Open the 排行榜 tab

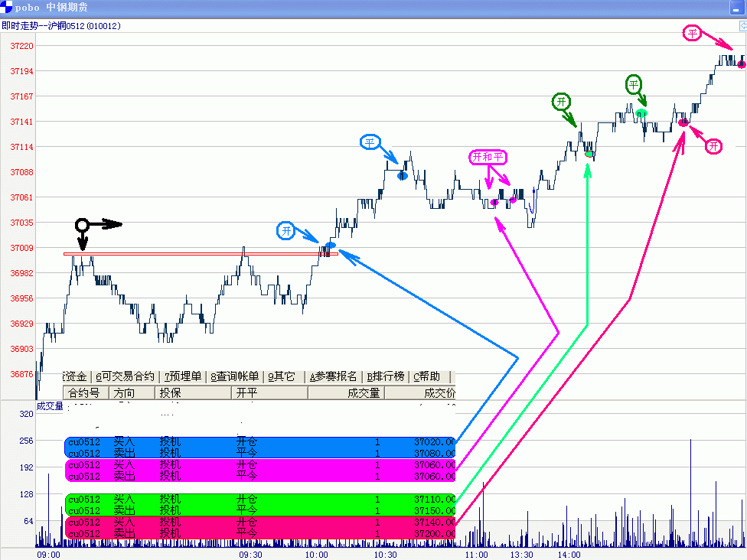click(x=387, y=376)
